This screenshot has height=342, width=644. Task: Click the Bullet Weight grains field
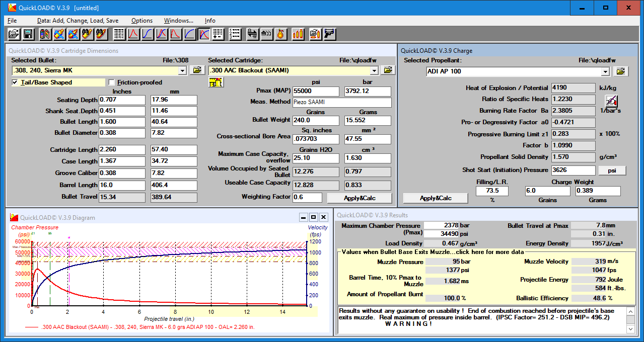click(316, 121)
